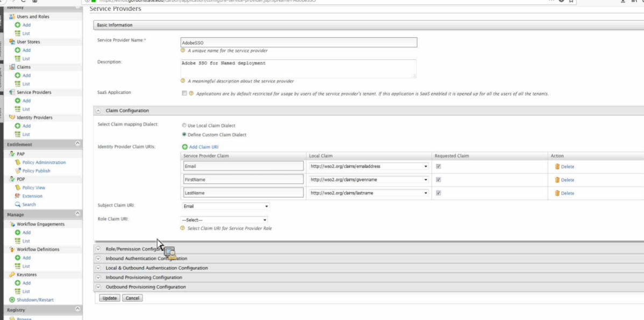This screenshot has height=320, width=644.
Task: Open Policy View under PDP
Action: [34, 187]
